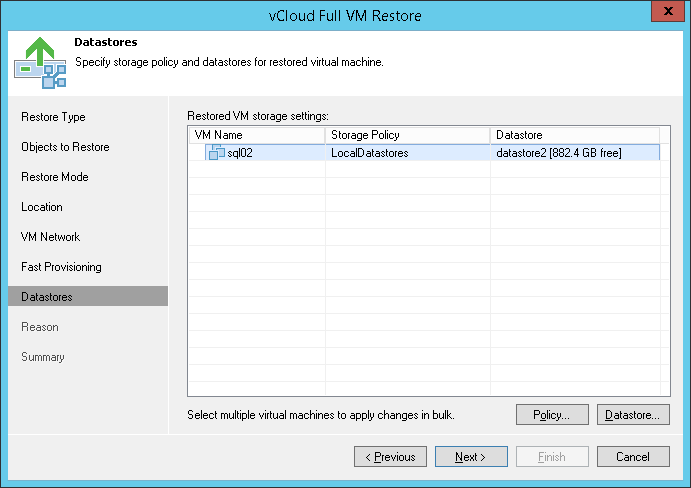Go back with the Previous button
The image size is (691, 488).
click(x=390, y=457)
